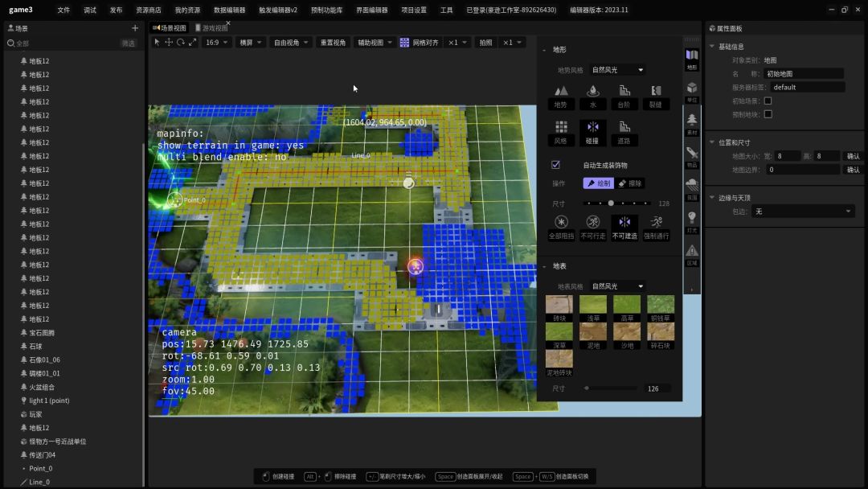The width and height of the screenshot is (868, 489).
Task: Switch to the 游戏视图 tab
Action: pyautogui.click(x=212, y=28)
